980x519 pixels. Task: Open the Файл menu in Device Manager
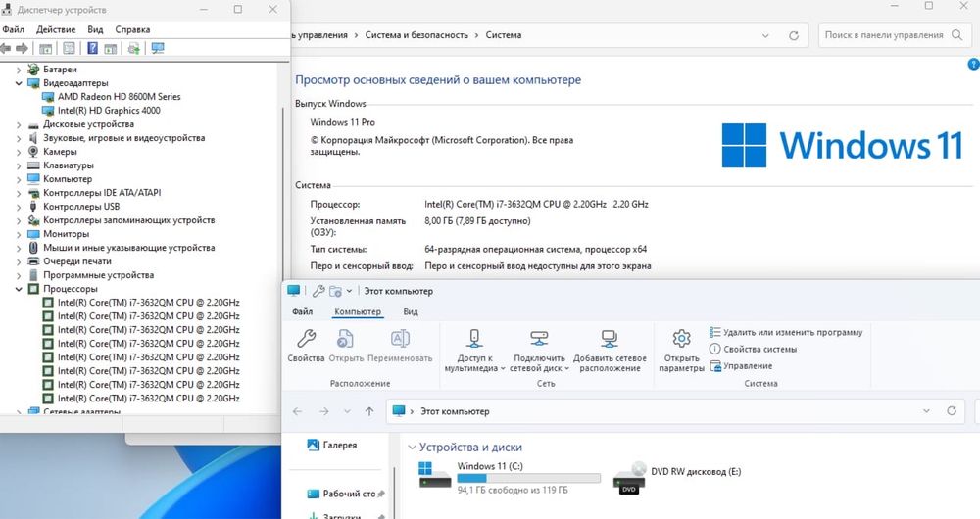[13, 29]
